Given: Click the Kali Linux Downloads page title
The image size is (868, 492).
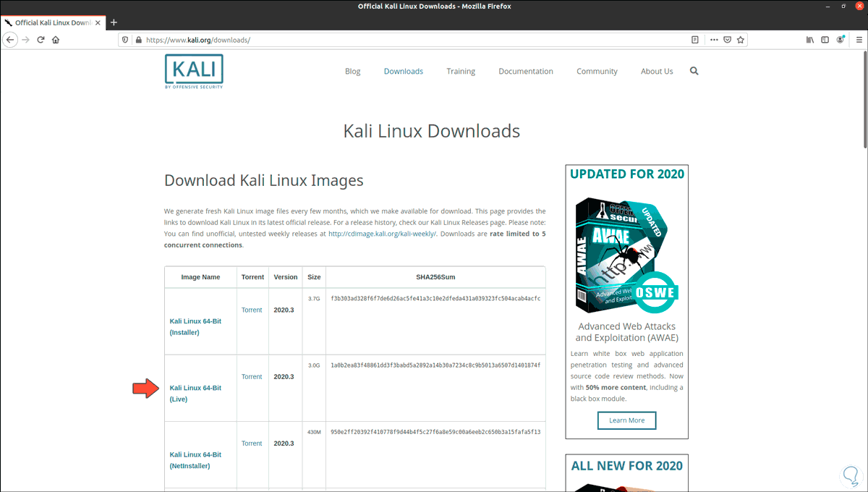Looking at the screenshot, I should pos(431,131).
